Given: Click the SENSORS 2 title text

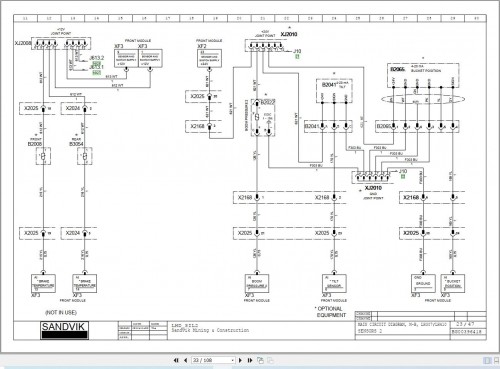Looking at the screenshot, I should pyautogui.click(x=370, y=331).
